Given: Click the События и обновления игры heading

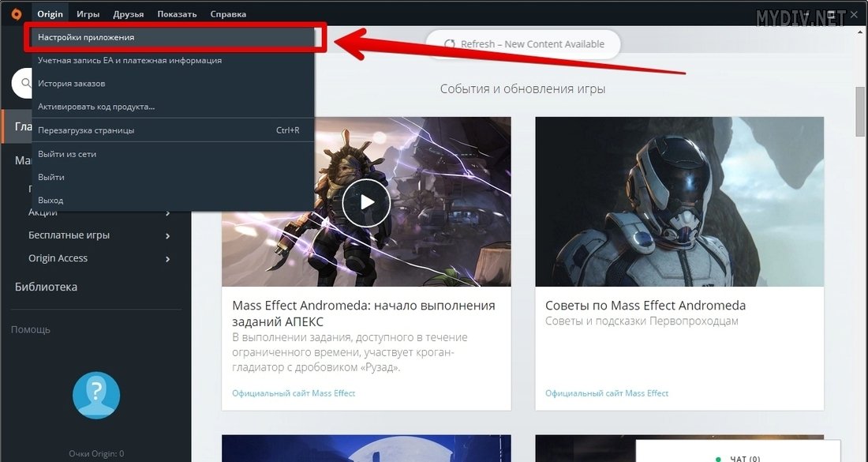Looking at the screenshot, I should [x=522, y=88].
